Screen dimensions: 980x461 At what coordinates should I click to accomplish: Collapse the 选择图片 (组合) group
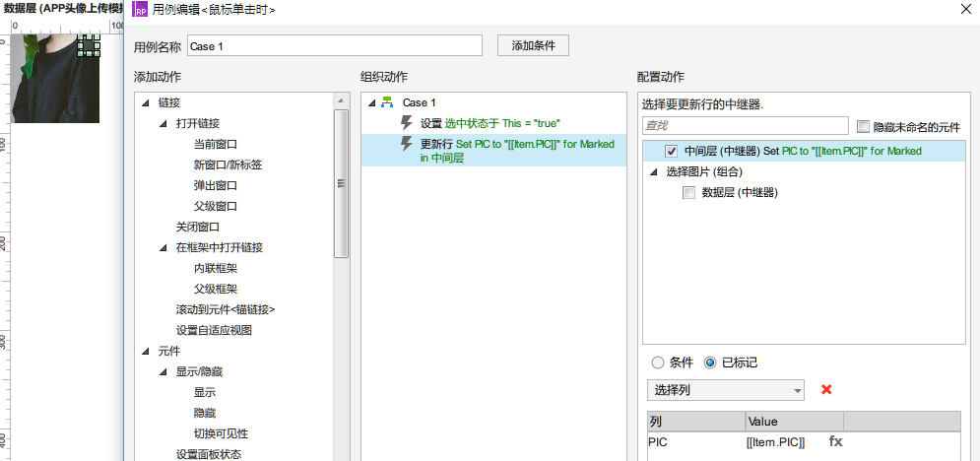[x=654, y=172]
